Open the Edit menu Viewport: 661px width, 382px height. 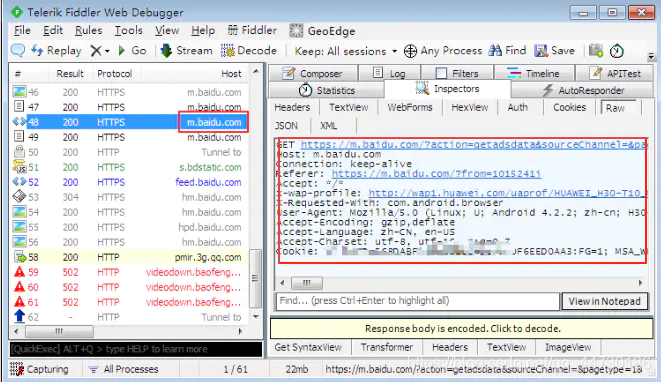coord(53,30)
